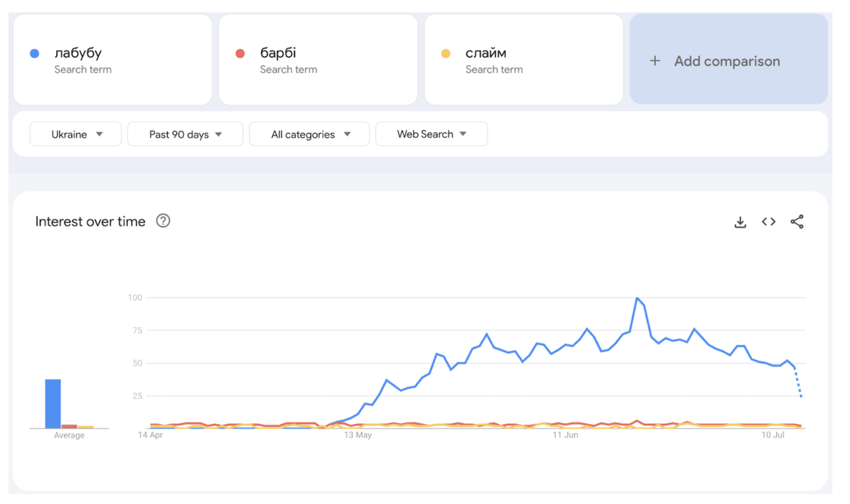850x504 pixels.
Task: Click the red dot beside барбі
Action: [x=240, y=54]
